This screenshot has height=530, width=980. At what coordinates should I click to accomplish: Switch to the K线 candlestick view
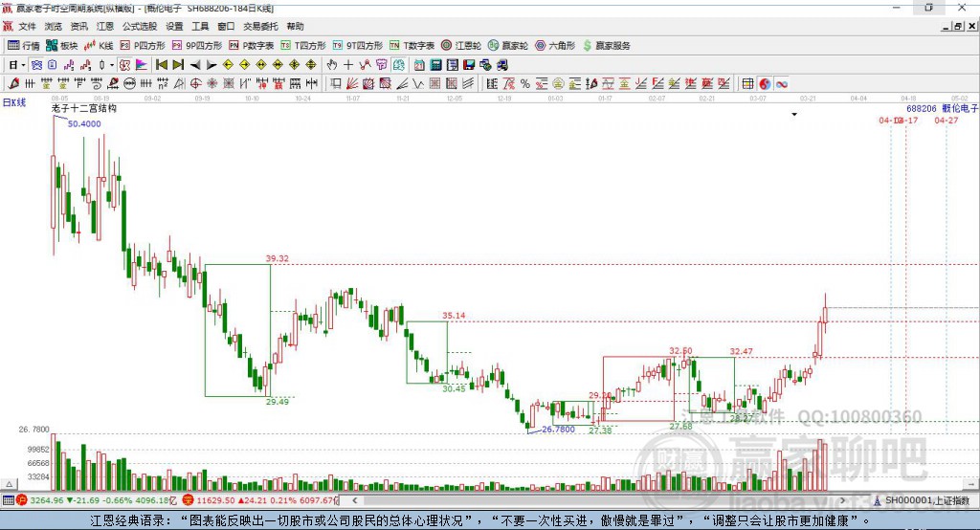coord(99,46)
